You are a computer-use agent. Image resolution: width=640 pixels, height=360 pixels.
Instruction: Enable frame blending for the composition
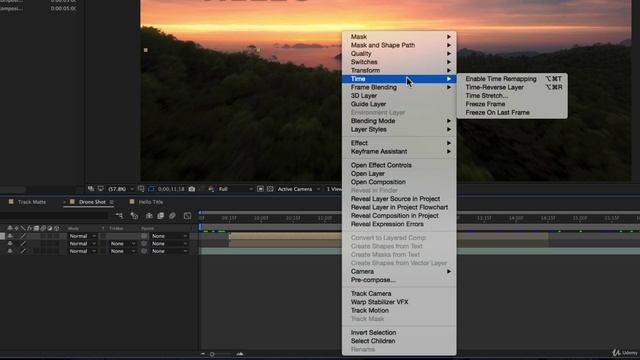coord(160,216)
